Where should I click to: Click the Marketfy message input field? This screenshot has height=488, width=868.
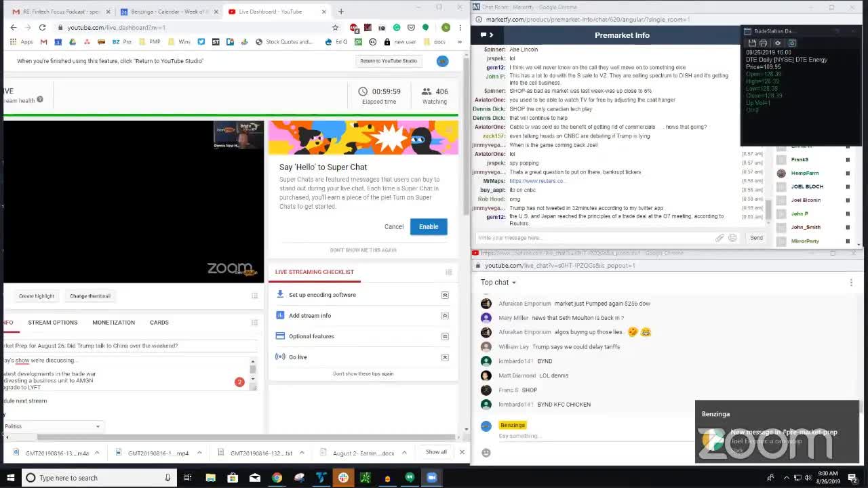[594, 238]
